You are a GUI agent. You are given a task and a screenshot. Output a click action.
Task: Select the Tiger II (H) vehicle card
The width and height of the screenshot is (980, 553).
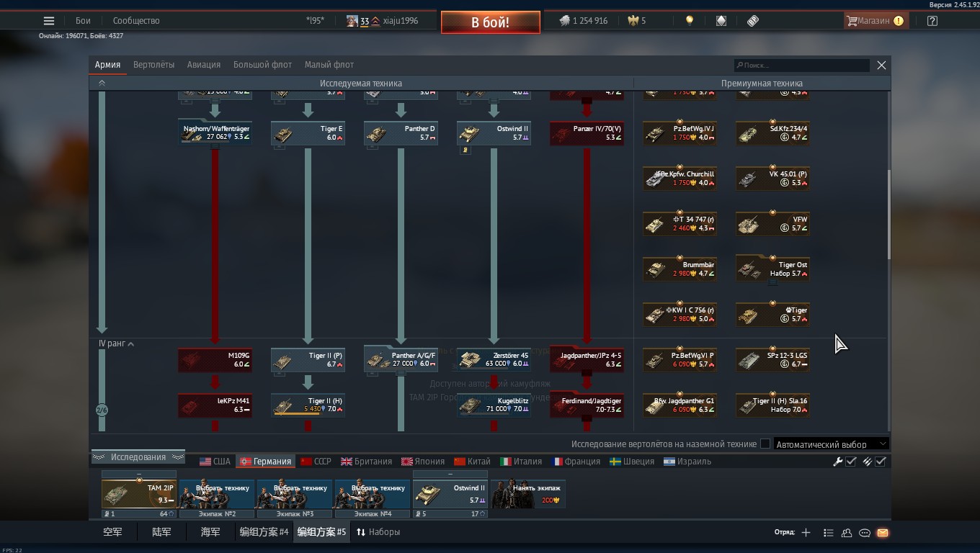pyautogui.click(x=308, y=405)
